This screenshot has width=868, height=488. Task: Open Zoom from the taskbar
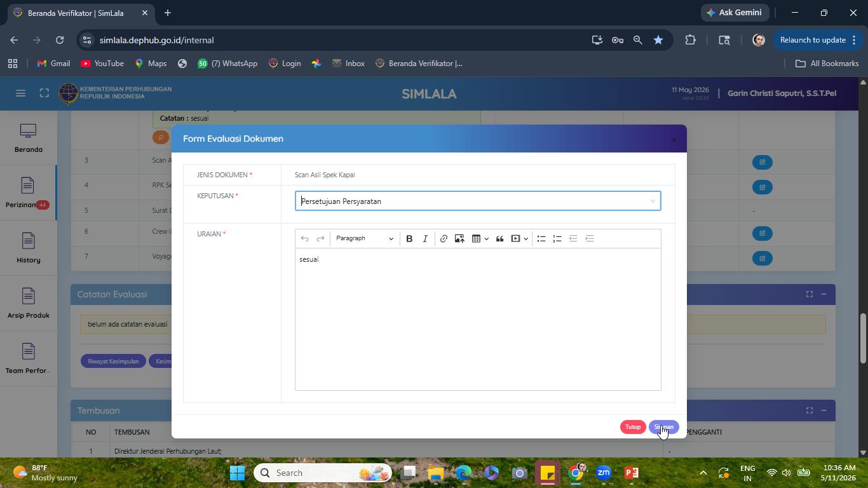point(604,473)
